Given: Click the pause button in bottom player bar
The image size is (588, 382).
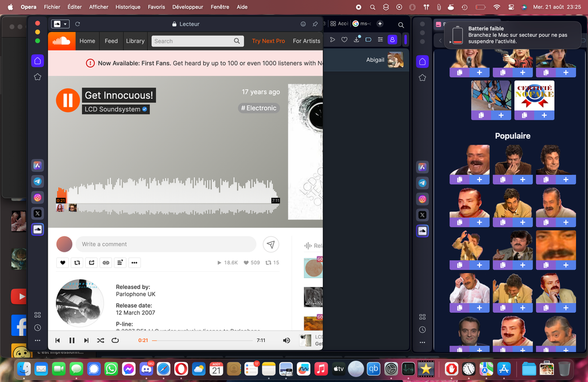Looking at the screenshot, I should 72,341.
